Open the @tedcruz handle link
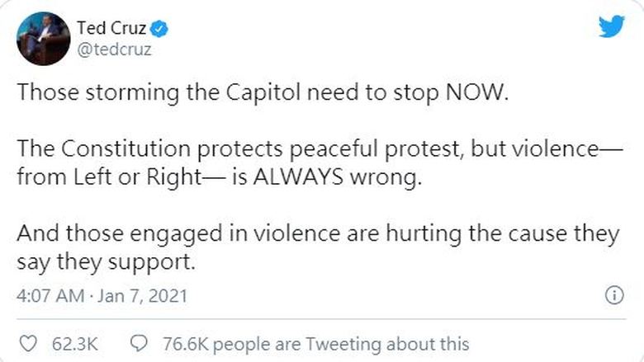Image resolution: width=644 pixels, height=362 pixels. click(x=113, y=49)
